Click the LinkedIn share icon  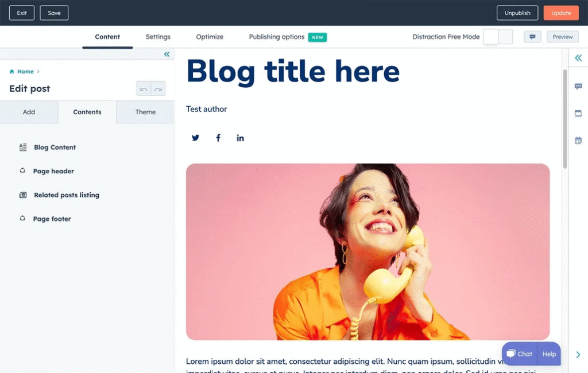(x=240, y=138)
